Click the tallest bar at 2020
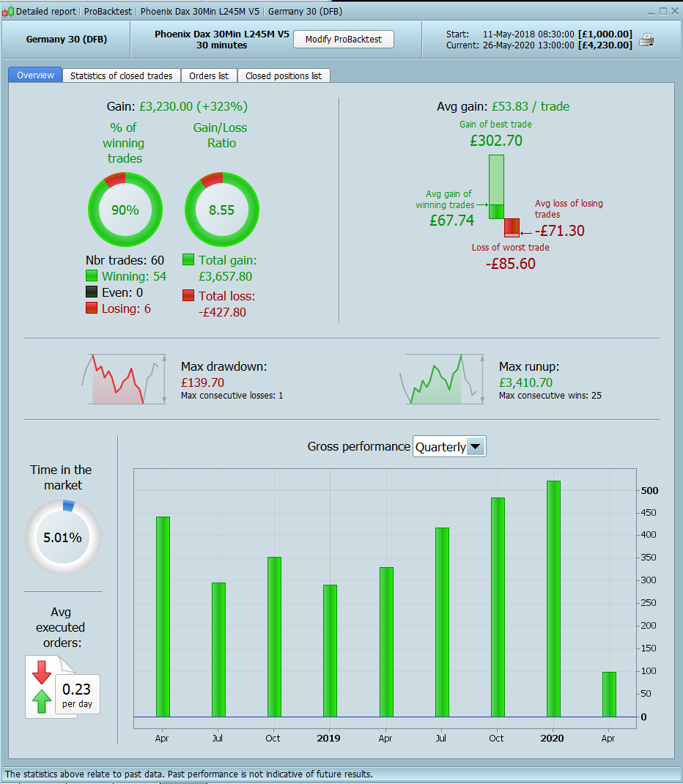683x784 pixels. pyautogui.click(x=553, y=599)
